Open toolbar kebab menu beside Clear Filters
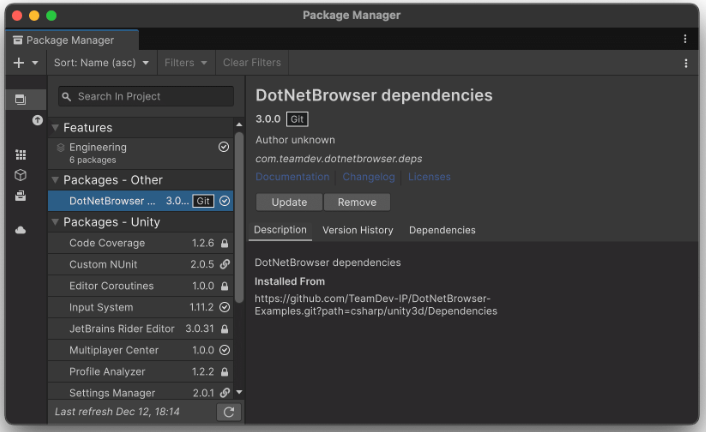Image resolution: width=706 pixels, height=432 pixels. (x=686, y=63)
